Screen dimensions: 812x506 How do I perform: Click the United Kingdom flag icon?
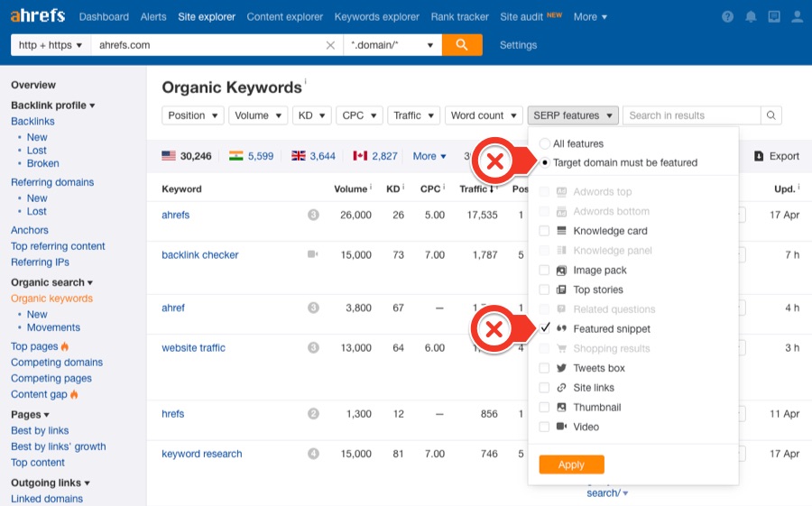[x=299, y=156]
